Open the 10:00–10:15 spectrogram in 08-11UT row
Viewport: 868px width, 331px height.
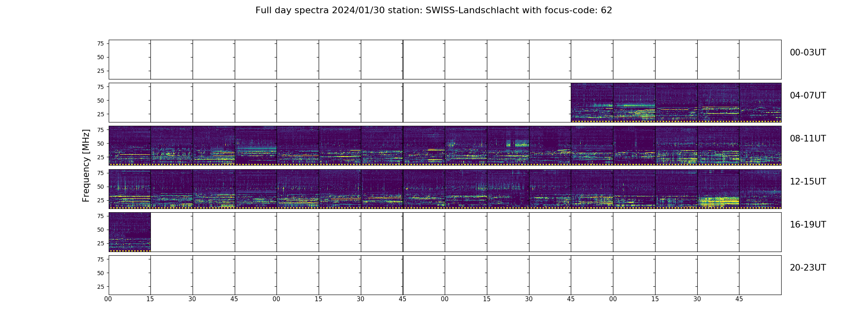tap(466, 146)
